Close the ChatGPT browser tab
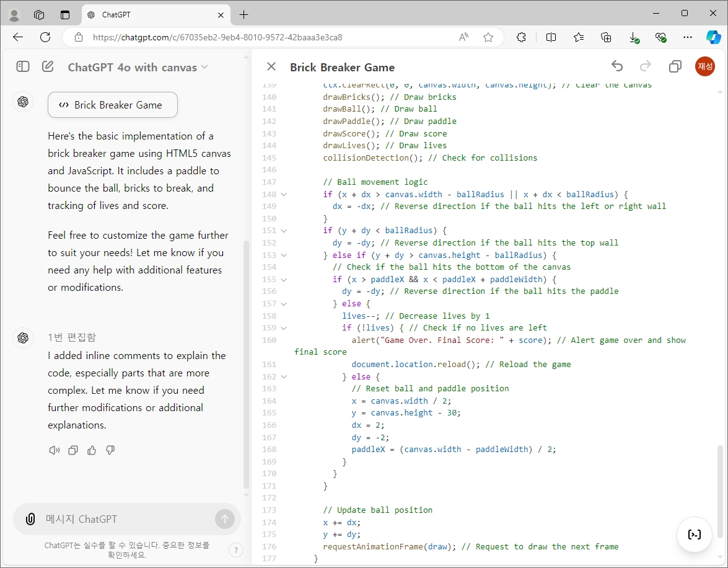The width and height of the screenshot is (728, 568). click(x=221, y=15)
